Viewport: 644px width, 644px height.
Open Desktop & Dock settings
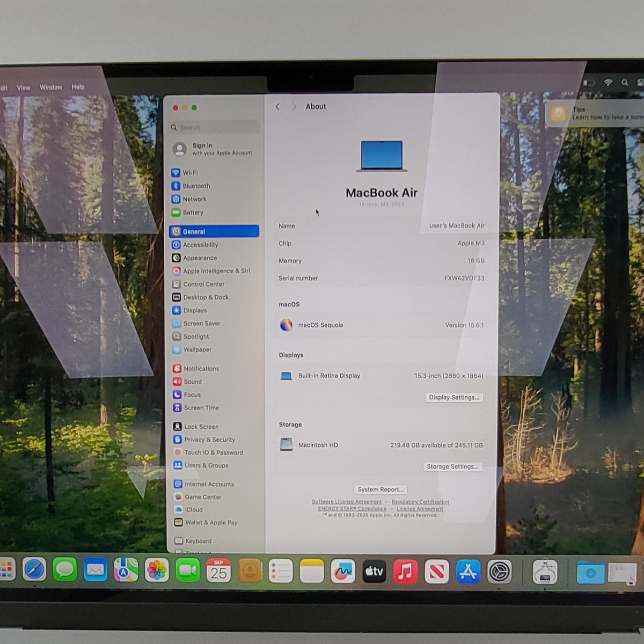coord(200,297)
